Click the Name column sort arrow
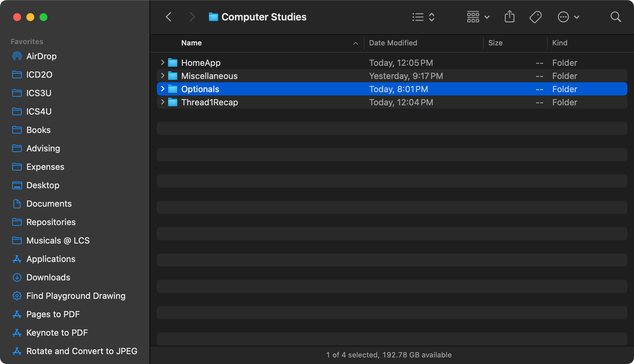Screen dimensions: 634x364 coord(355,43)
